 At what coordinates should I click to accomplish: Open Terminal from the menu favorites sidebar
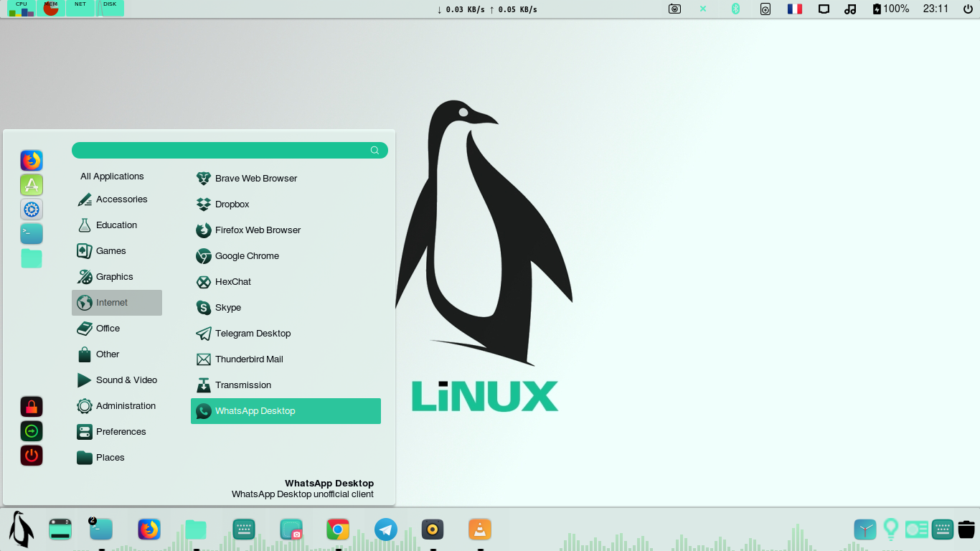(x=32, y=234)
